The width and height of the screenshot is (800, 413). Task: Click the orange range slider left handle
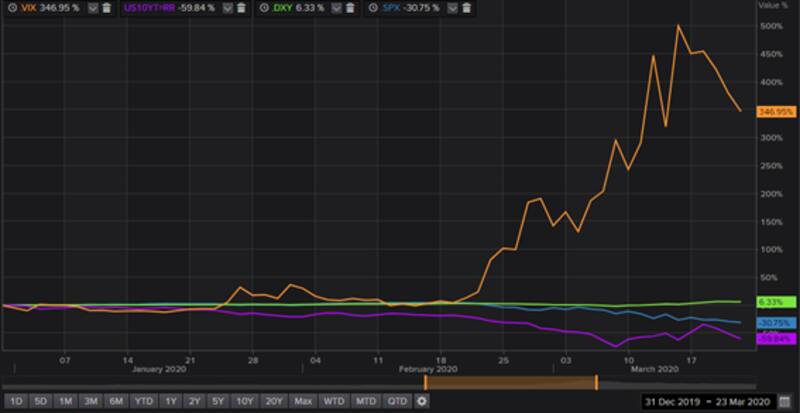tap(425, 382)
